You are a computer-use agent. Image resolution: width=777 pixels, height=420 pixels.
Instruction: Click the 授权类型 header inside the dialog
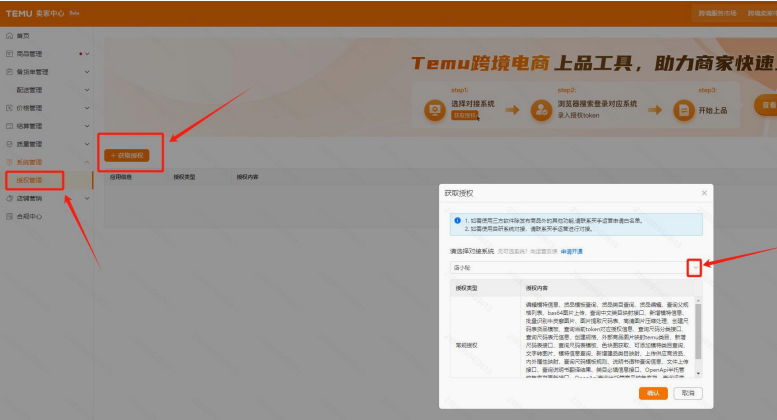point(467,288)
